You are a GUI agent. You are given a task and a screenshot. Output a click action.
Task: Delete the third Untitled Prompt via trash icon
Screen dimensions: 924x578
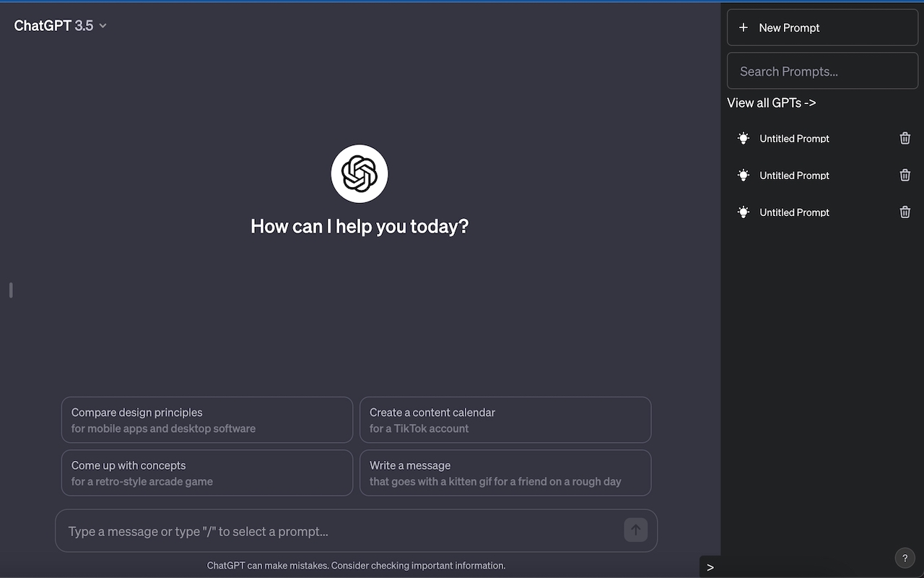905,212
